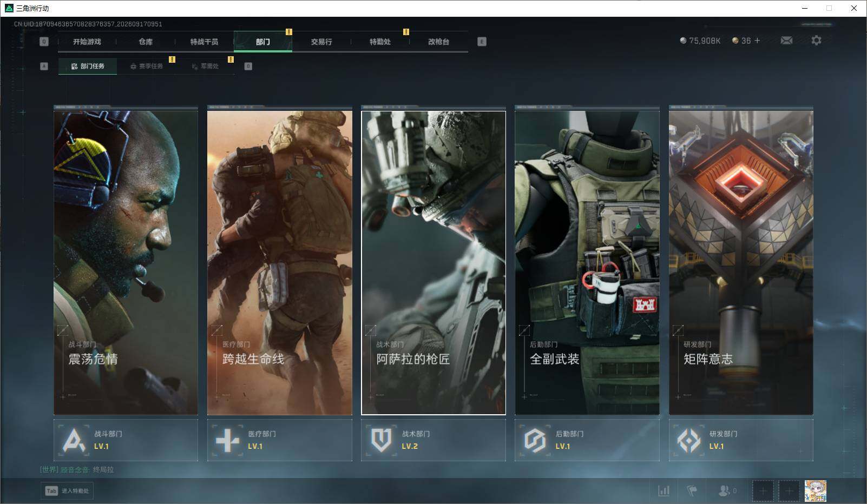Screen dimensions: 867x504
Task: Open the 交易行 tab
Action: pos(321,42)
